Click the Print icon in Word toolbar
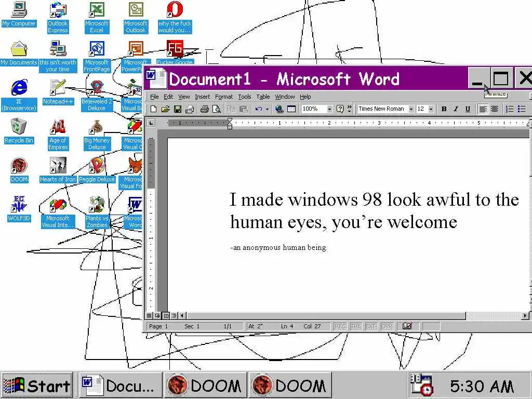532x399 pixels. click(x=205, y=109)
